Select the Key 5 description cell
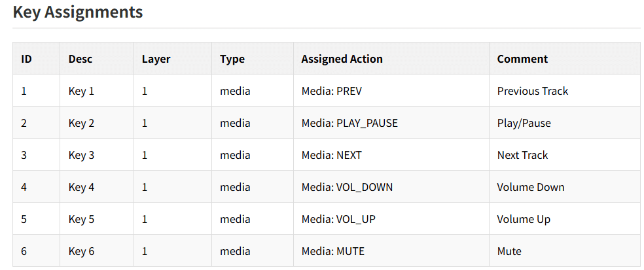 tap(97, 218)
